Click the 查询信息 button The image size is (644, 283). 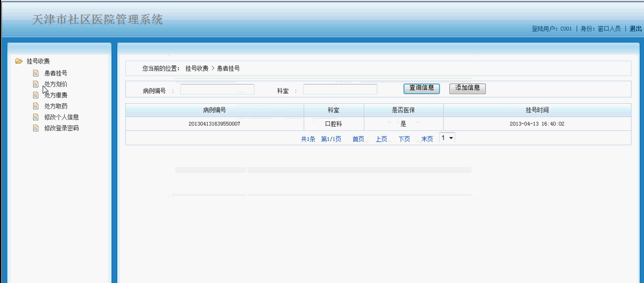422,88
